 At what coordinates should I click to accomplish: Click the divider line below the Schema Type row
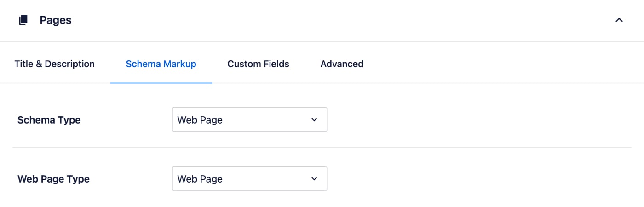[x=322, y=148]
